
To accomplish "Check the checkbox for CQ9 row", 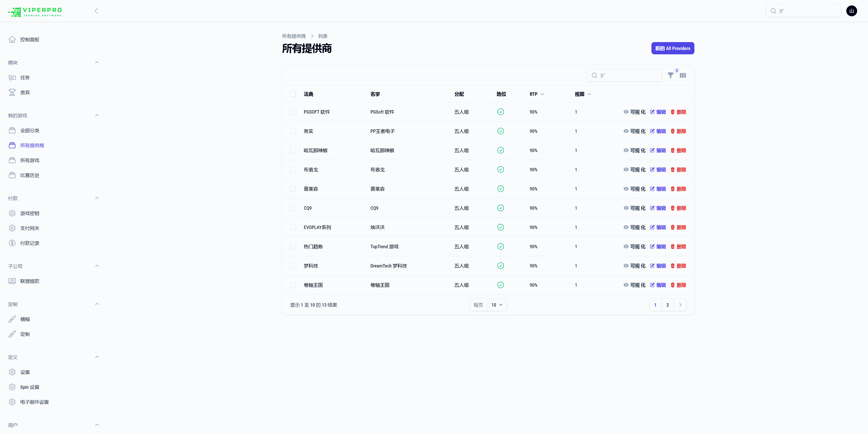I will click(293, 208).
